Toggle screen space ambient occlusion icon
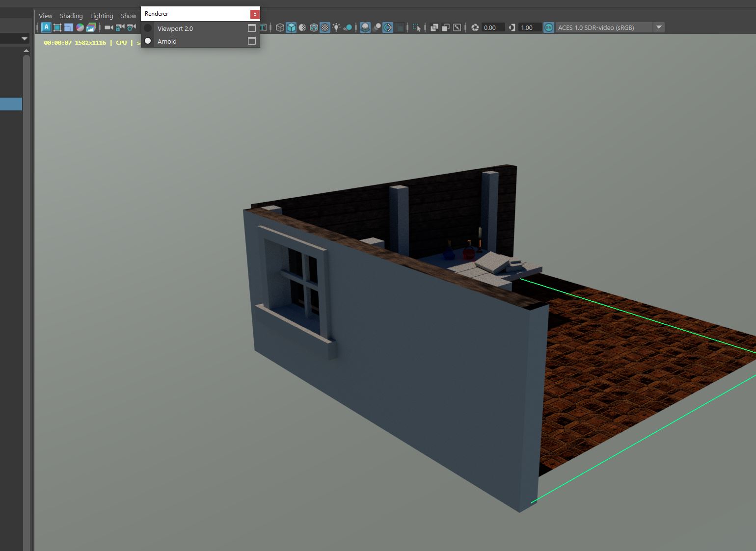Image resolution: width=756 pixels, height=551 pixels. [365, 27]
